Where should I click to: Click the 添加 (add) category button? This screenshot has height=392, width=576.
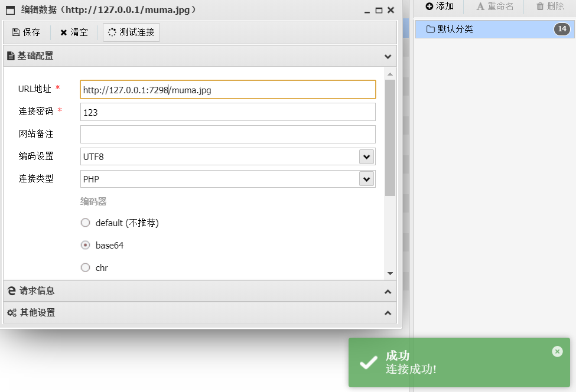pos(440,6)
